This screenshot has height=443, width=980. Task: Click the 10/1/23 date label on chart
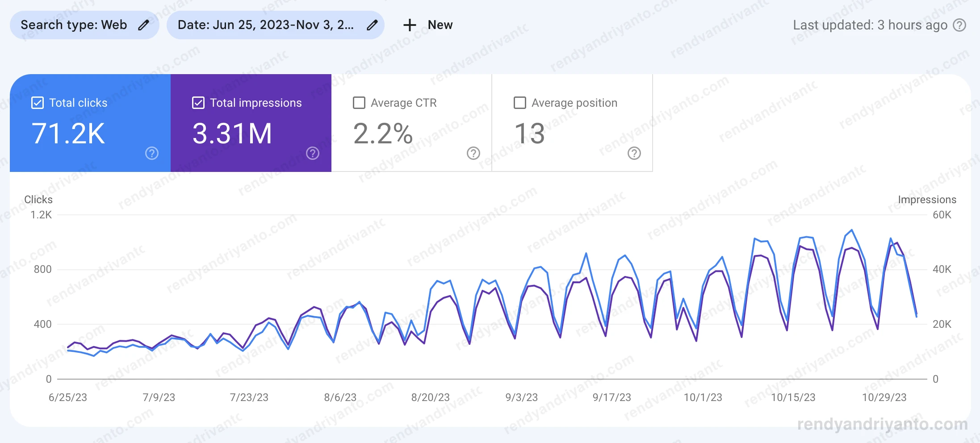point(703,397)
